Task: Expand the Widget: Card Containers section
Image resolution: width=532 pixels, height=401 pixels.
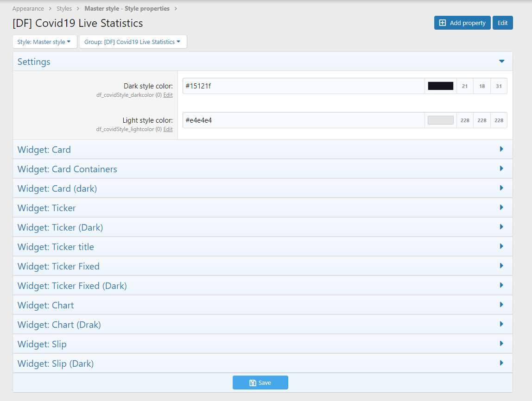Action: click(x=67, y=169)
